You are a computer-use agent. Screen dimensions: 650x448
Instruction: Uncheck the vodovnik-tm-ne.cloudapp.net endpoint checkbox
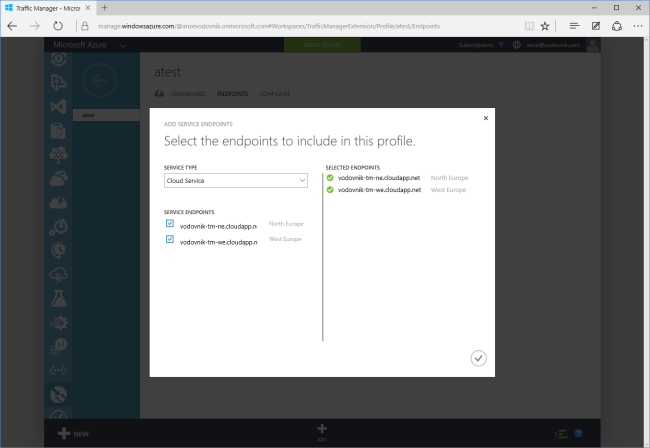tap(170, 224)
